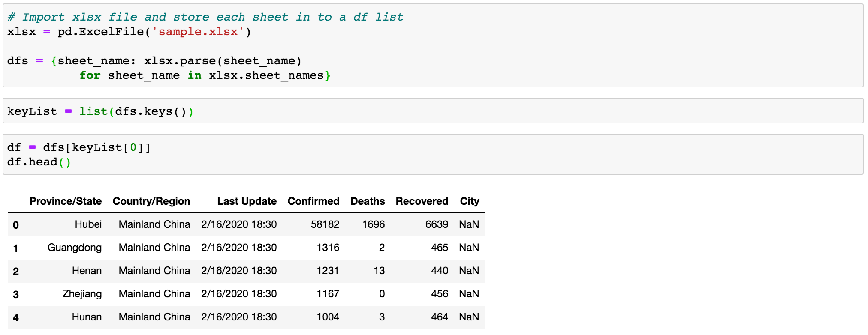Select the Hunan province cell
868x335 pixels.
pos(87,317)
